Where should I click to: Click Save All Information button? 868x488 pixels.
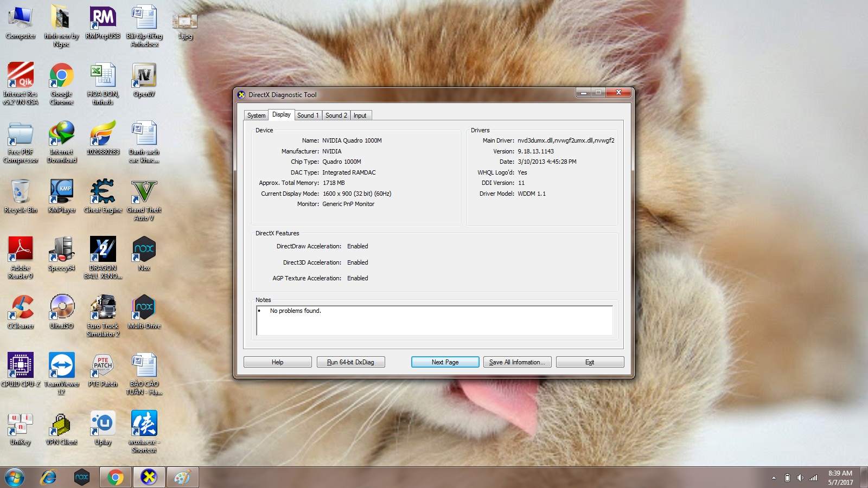click(x=517, y=362)
